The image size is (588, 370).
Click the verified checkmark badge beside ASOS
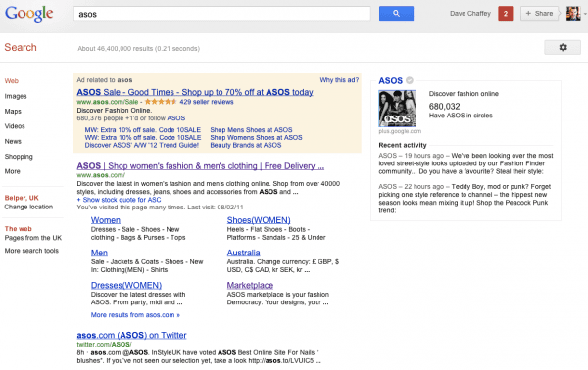click(409, 80)
